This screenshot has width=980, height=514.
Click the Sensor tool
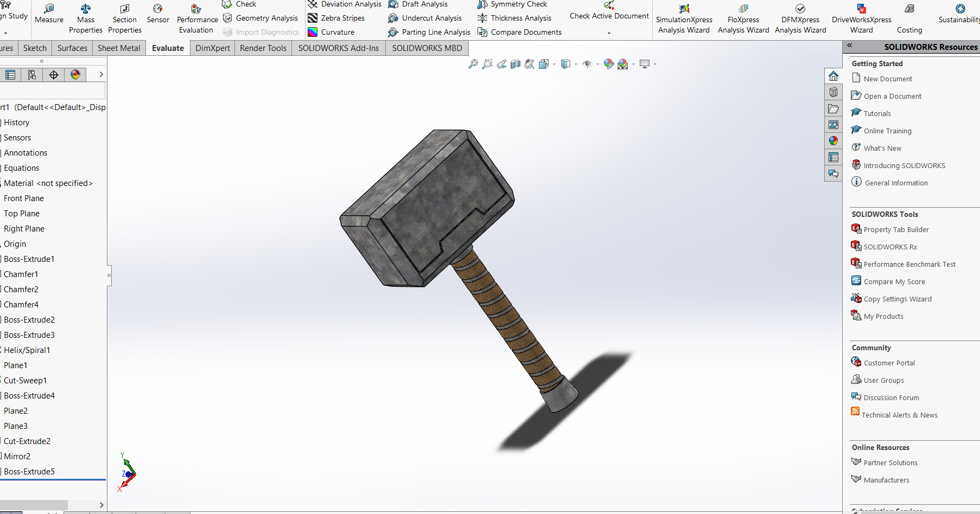coord(158,14)
